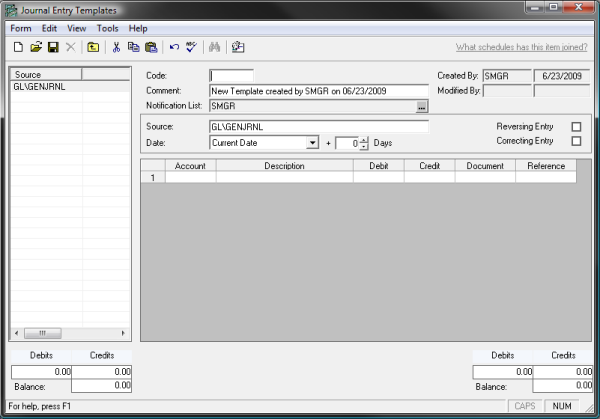Open the Notification List browse button
The width and height of the screenshot is (600, 419).
pyautogui.click(x=422, y=106)
